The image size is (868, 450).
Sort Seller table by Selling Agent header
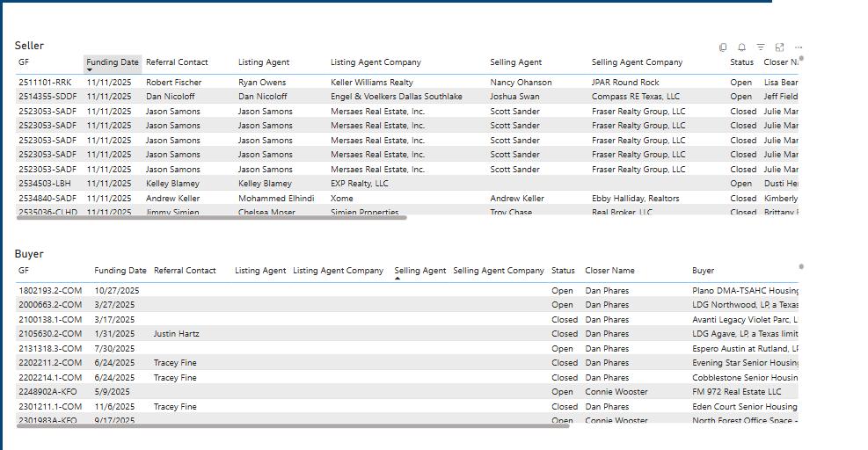point(516,62)
